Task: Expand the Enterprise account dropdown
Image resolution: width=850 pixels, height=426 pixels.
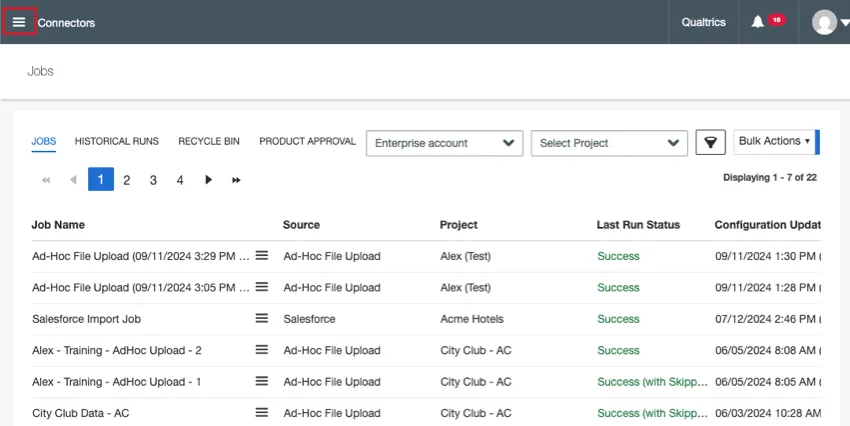Action: tap(444, 143)
